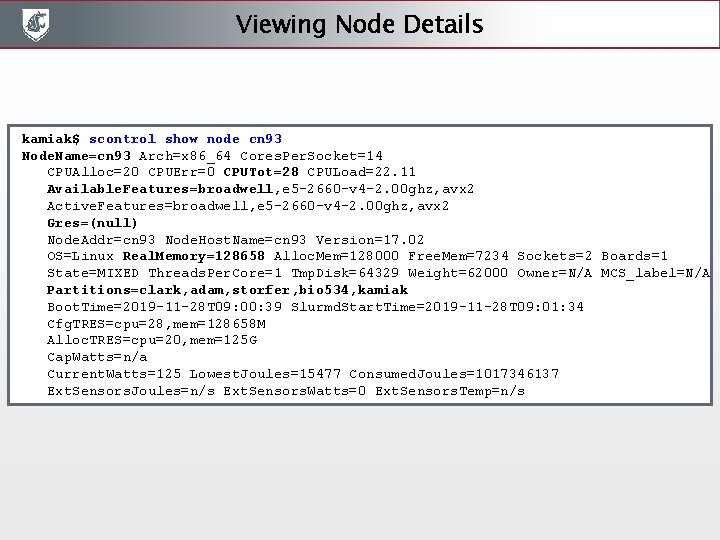Image resolution: width=720 pixels, height=540 pixels.
Task: Click the value 'NodeAddr=cn93'
Action: (101, 240)
